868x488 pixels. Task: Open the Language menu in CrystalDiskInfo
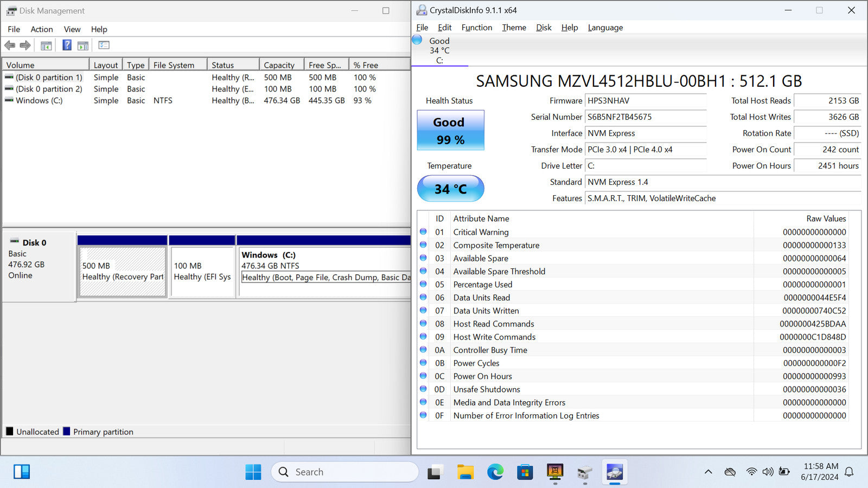point(605,28)
